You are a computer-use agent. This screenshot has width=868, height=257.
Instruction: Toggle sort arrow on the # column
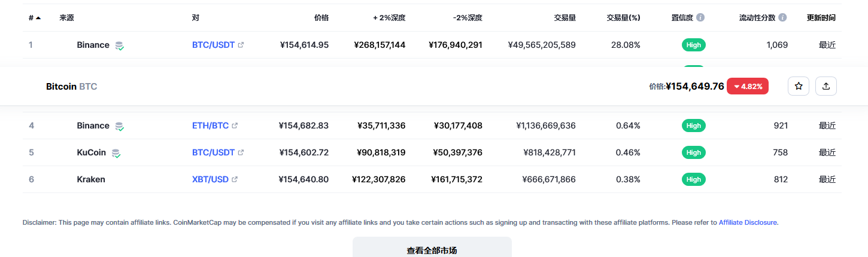(38, 18)
